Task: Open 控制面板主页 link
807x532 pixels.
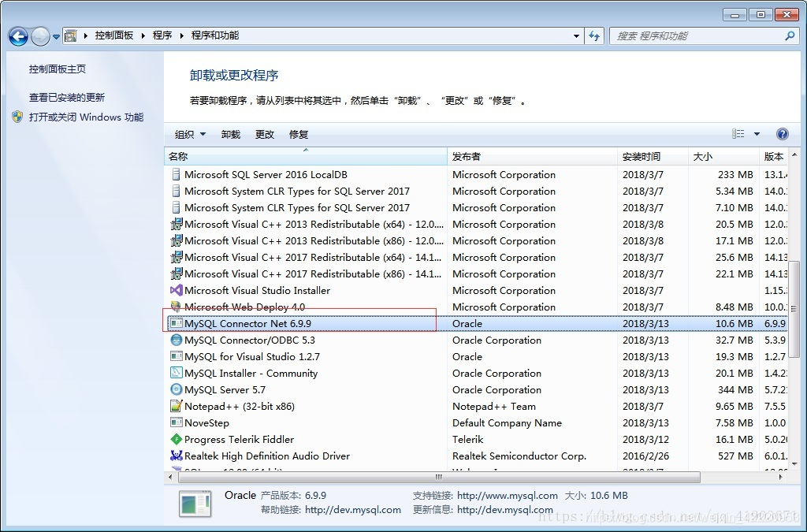Action: click(57, 69)
